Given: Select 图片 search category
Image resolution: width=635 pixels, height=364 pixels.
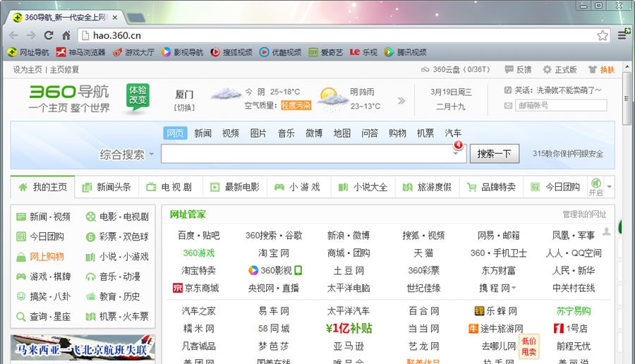Looking at the screenshot, I should coord(258,133).
